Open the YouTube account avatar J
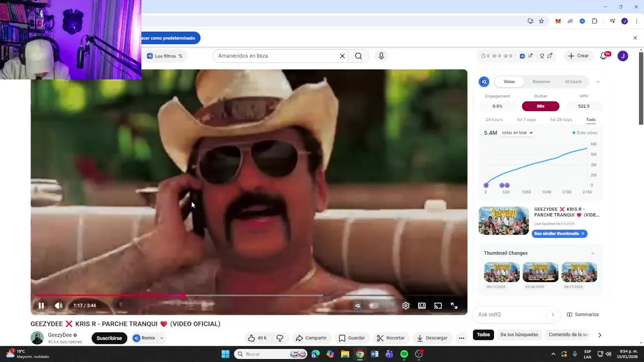The height and width of the screenshot is (362, 644). click(x=623, y=56)
